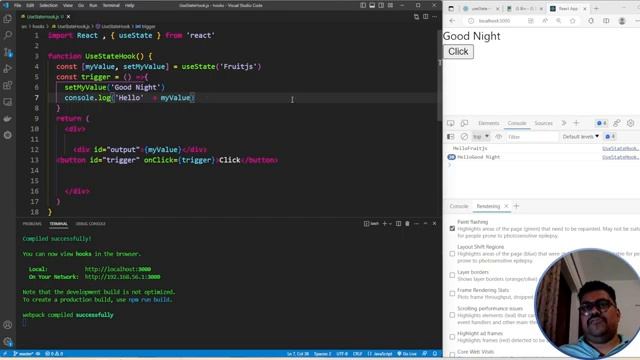Click the Click button on the web page
The image size is (640, 360).
pyautogui.click(x=458, y=51)
